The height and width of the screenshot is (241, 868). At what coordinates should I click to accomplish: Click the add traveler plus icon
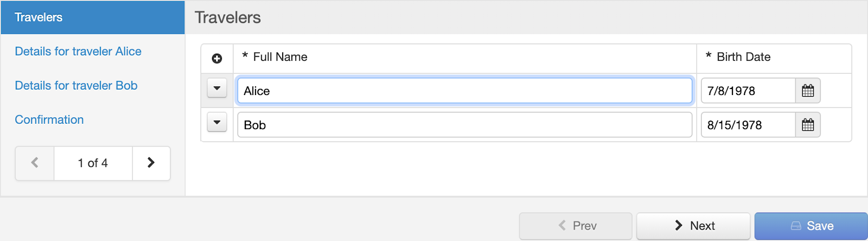point(217,59)
